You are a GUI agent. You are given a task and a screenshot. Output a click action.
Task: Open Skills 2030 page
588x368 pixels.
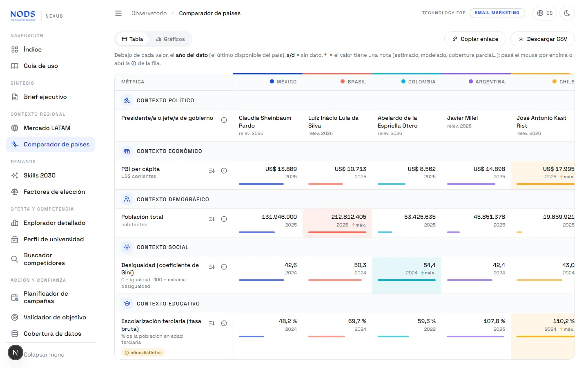[51, 175]
